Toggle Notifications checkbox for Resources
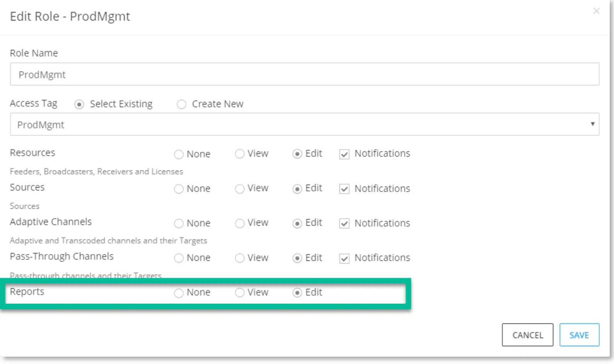Screen dimensions: 614x364 click(344, 154)
